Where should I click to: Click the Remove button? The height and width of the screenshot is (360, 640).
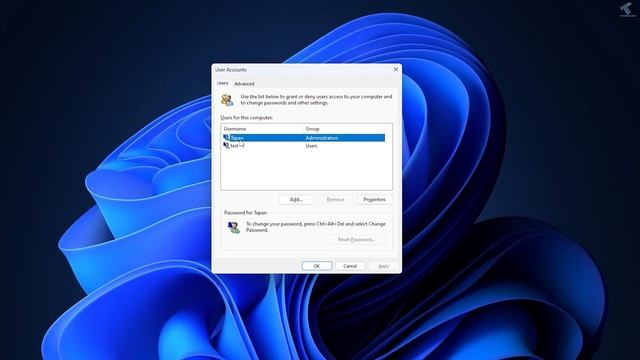point(336,200)
